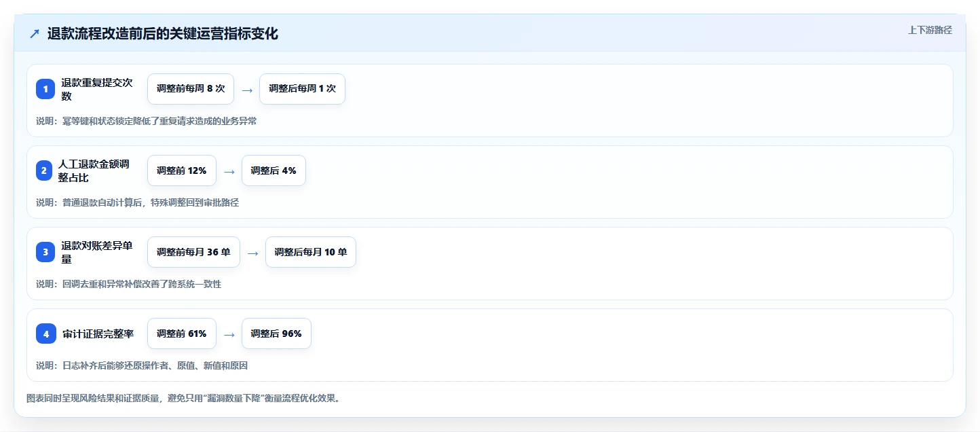Click the note about 日志补齐后能够还原操作者
This screenshot has width=980, height=432.
142,365
